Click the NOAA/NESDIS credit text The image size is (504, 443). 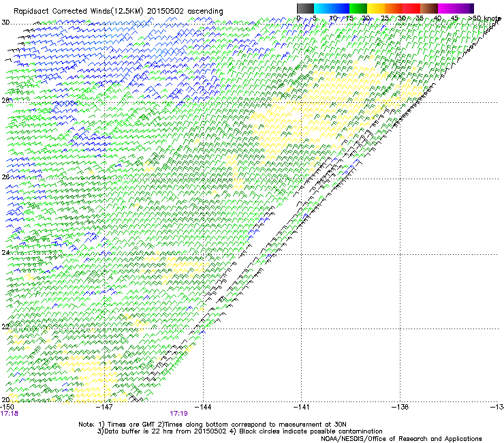401,439
